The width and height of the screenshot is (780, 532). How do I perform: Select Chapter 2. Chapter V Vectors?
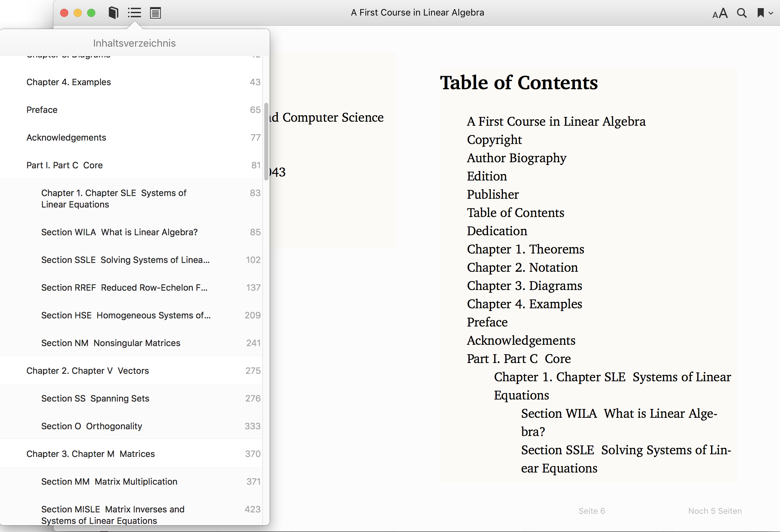(x=88, y=371)
